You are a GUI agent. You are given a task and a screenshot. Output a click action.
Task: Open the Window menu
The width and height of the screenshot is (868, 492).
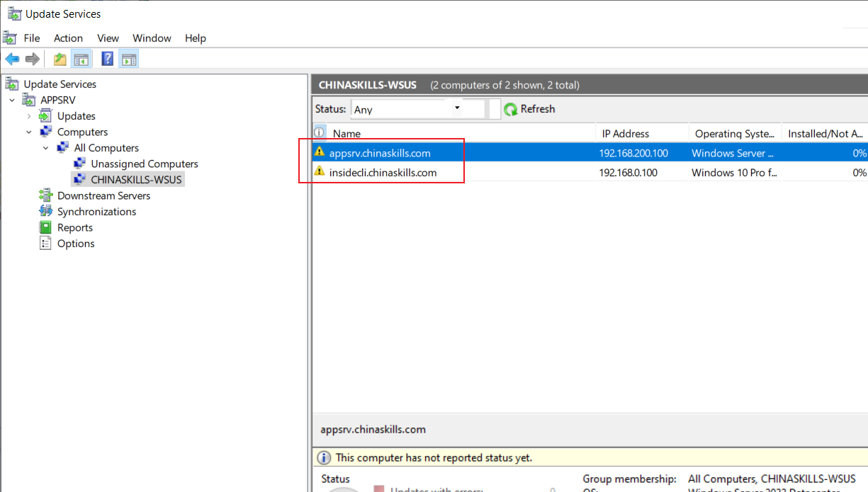[152, 38]
